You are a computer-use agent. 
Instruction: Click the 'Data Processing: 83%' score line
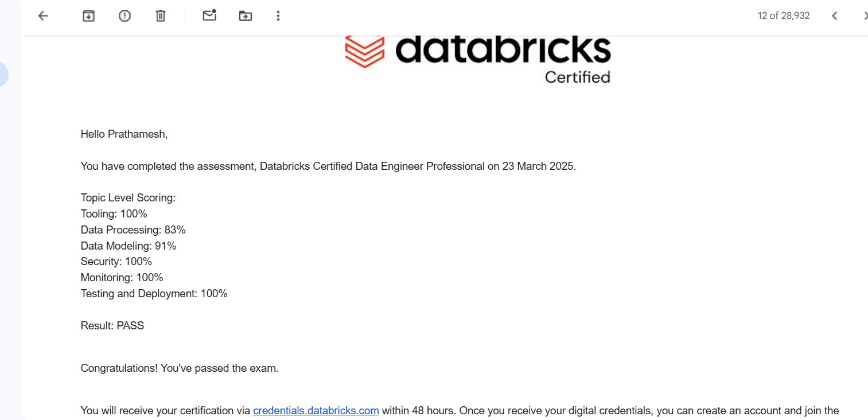[x=133, y=230]
